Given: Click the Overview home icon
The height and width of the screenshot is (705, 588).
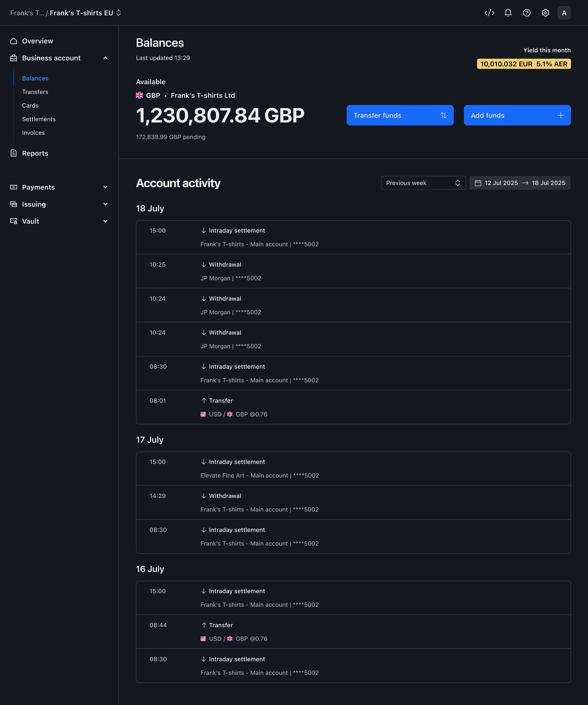Looking at the screenshot, I should point(13,41).
